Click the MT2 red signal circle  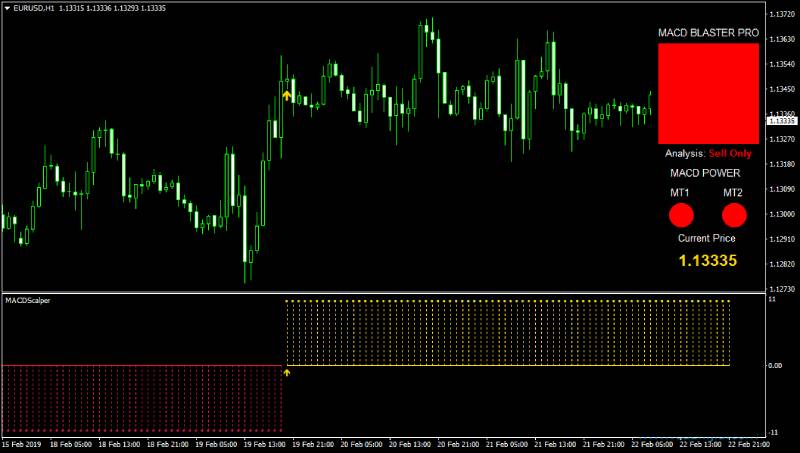coord(734,214)
